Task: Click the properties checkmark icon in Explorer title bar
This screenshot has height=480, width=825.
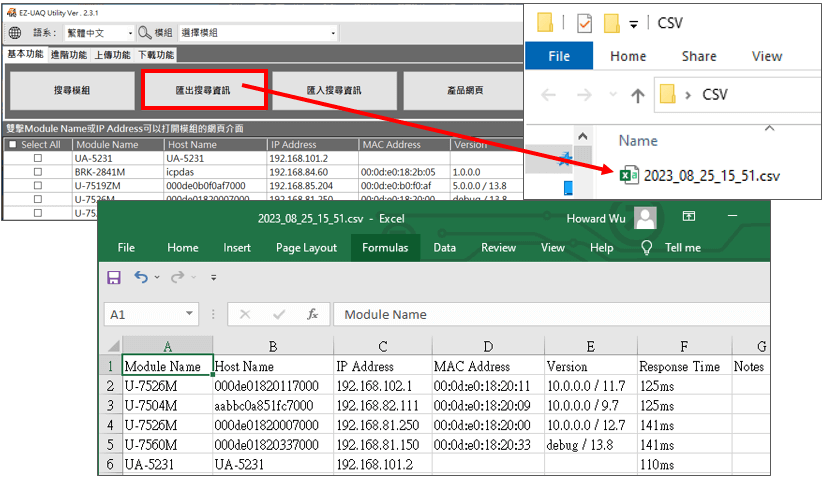Action: [x=584, y=23]
